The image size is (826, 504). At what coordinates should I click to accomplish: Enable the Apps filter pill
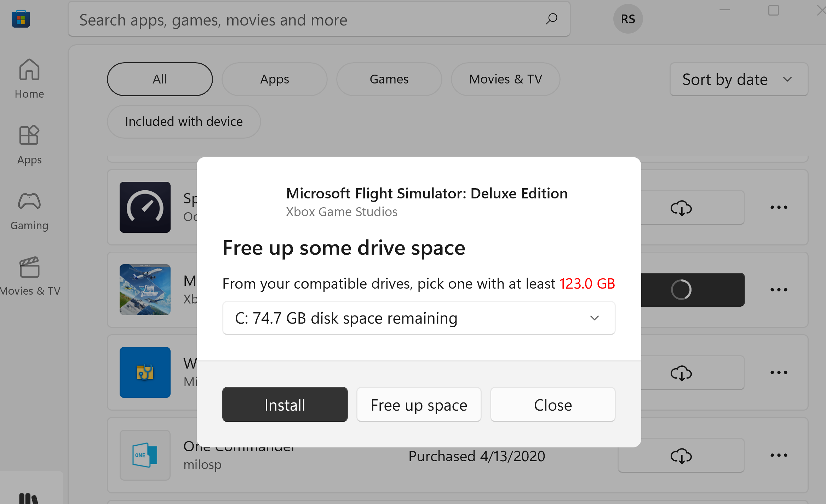274,79
